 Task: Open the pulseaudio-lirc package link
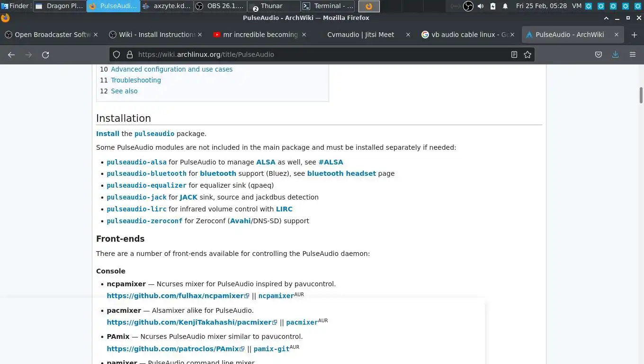pos(136,209)
